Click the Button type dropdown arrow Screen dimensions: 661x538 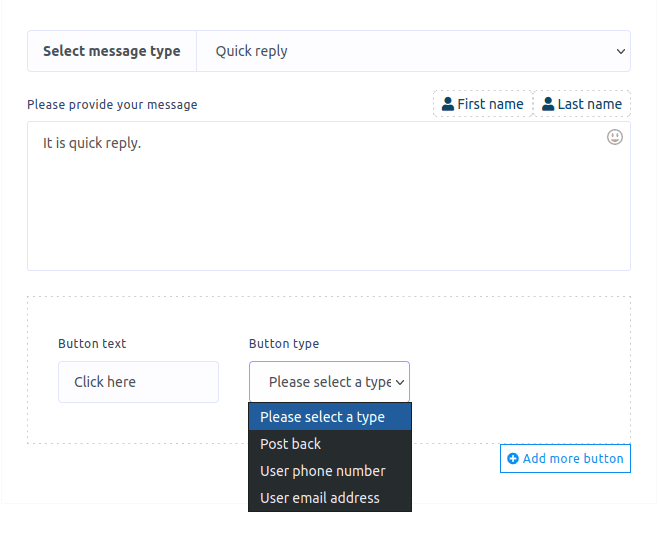[x=400, y=382]
